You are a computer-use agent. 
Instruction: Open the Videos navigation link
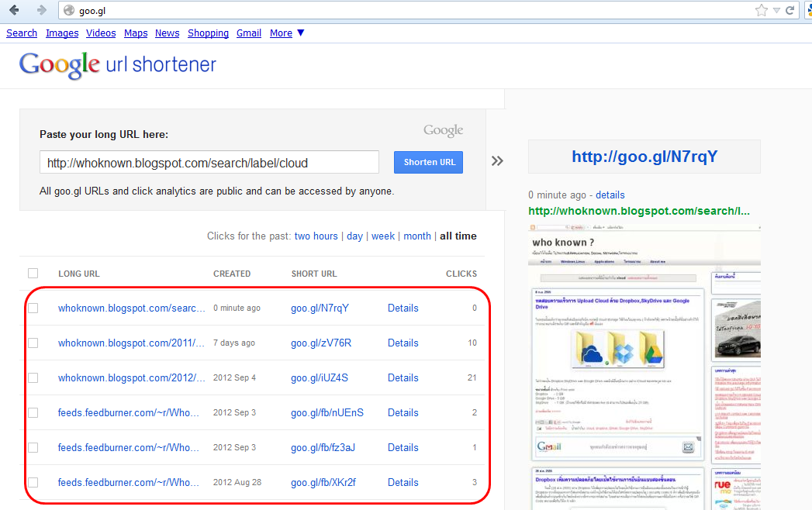(x=101, y=33)
